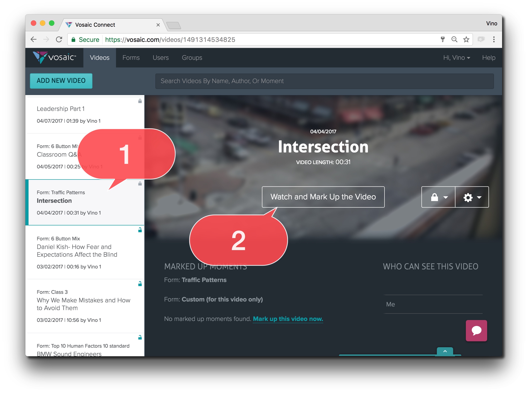
Task: Click the bookmark star icon
Action: coord(466,39)
